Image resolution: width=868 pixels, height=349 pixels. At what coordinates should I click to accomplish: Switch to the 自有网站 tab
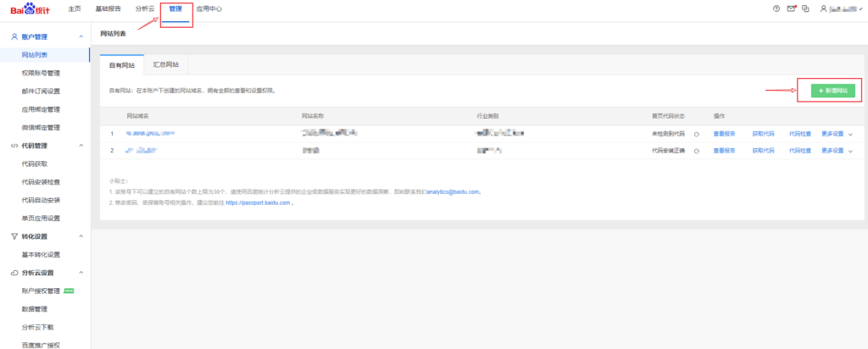(x=122, y=64)
